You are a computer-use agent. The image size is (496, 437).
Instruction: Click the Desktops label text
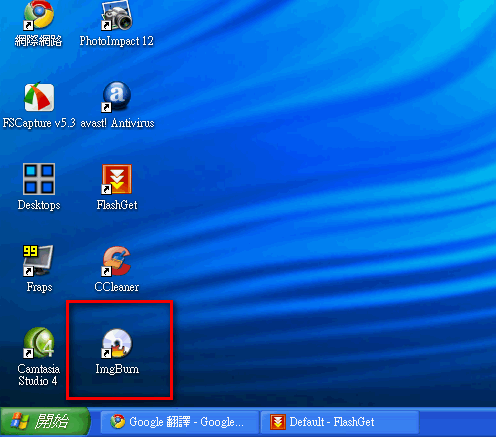click(39, 205)
